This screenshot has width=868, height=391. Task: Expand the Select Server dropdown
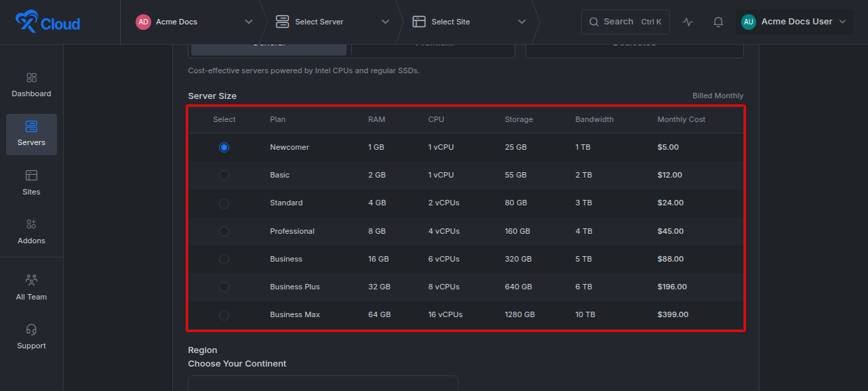click(385, 22)
